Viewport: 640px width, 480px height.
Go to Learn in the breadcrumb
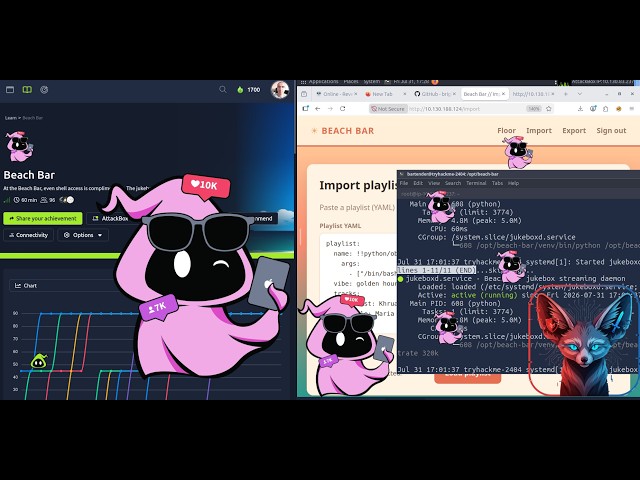11,118
